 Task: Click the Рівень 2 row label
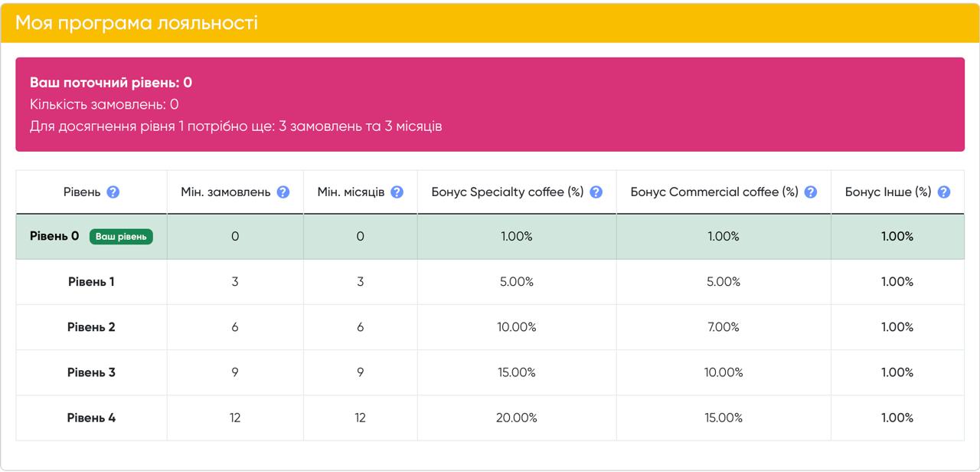pos(91,327)
